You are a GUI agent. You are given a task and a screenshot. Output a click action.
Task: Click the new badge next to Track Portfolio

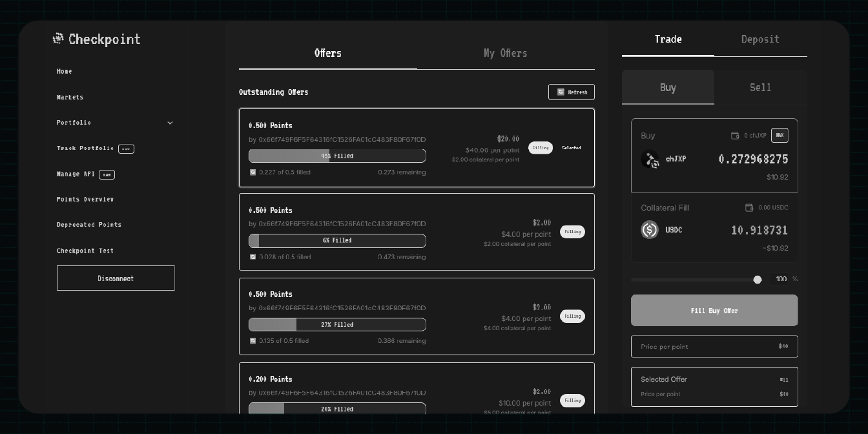(126, 149)
